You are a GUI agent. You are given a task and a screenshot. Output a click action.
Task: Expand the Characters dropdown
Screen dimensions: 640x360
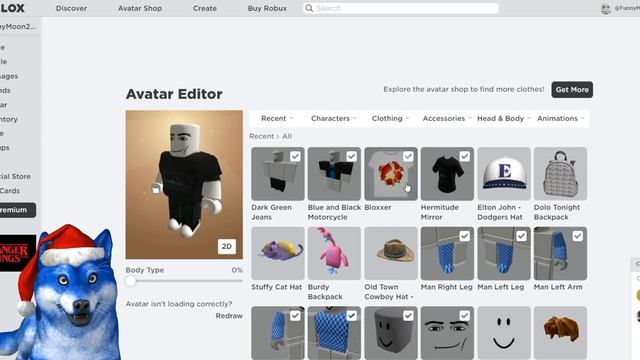333,118
